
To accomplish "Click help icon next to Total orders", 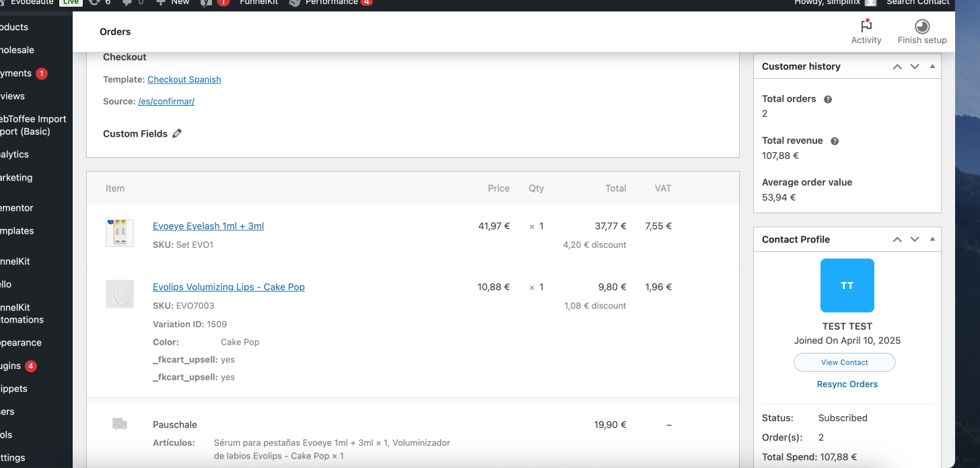I will click(828, 99).
